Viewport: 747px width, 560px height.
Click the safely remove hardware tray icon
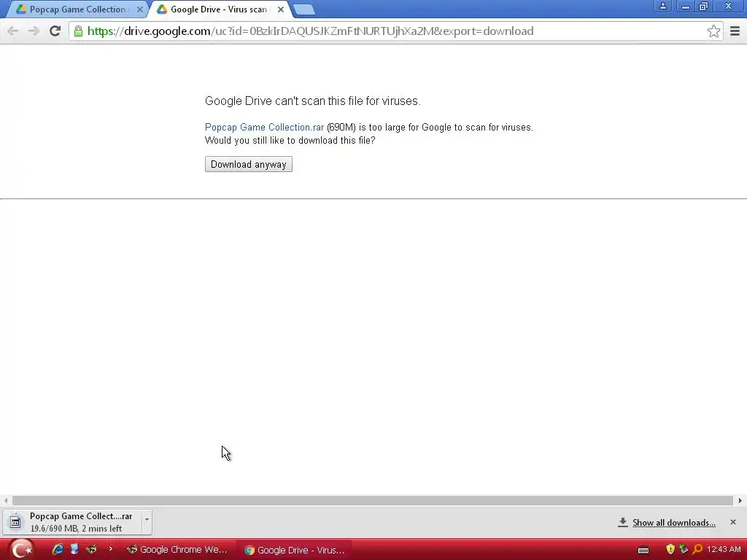[684, 550]
